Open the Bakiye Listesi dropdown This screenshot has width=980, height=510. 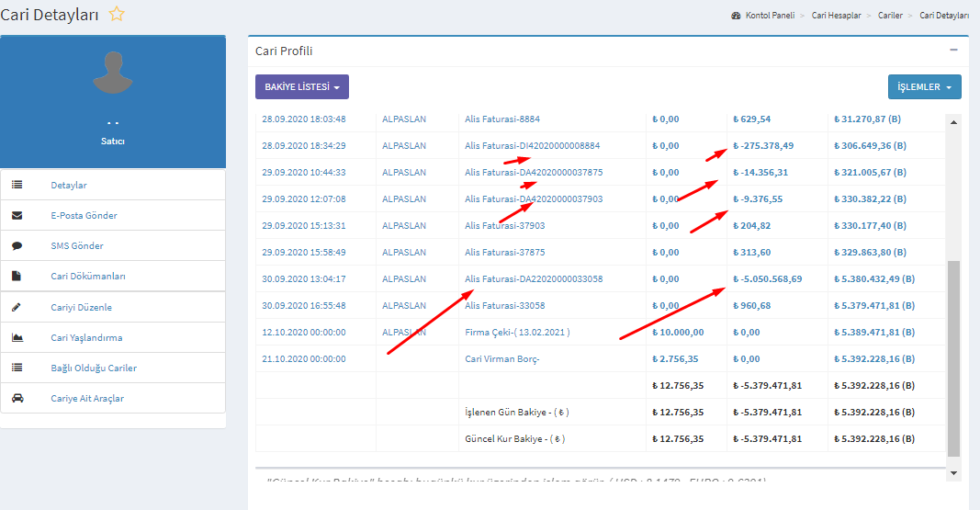tap(301, 86)
